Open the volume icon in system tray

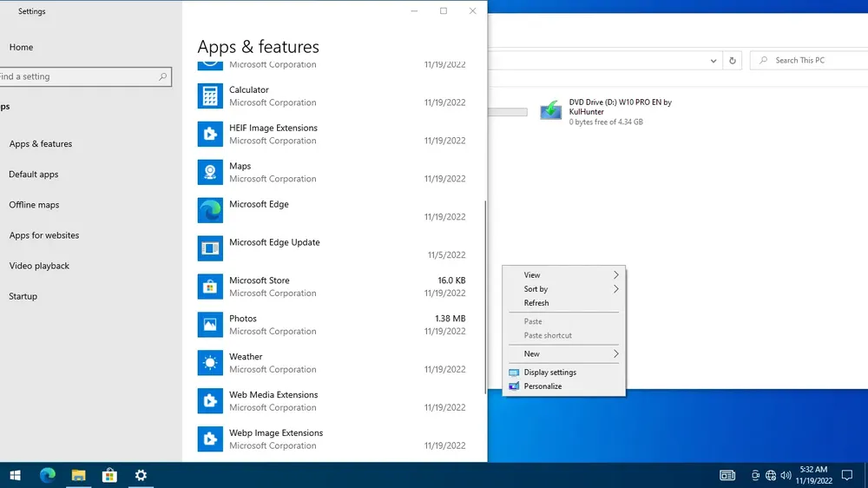(x=786, y=475)
